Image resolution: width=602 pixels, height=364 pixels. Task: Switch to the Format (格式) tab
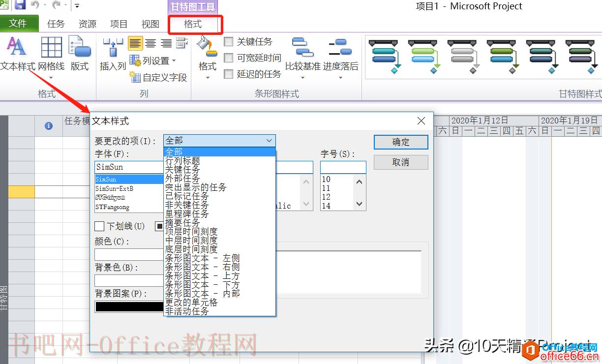(193, 24)
